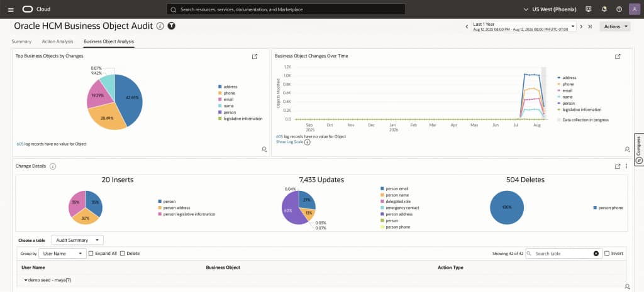Go to previous time range arrow

(x=467, y=26)
